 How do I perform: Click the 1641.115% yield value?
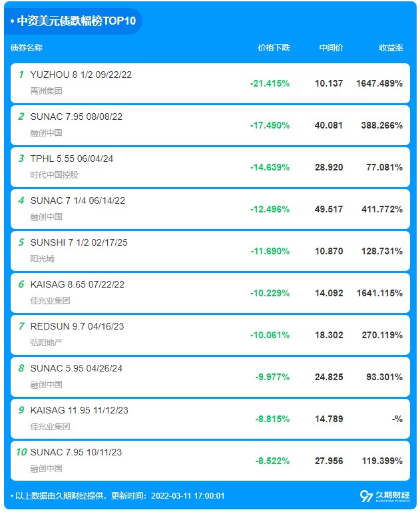[x=379, y=293]
